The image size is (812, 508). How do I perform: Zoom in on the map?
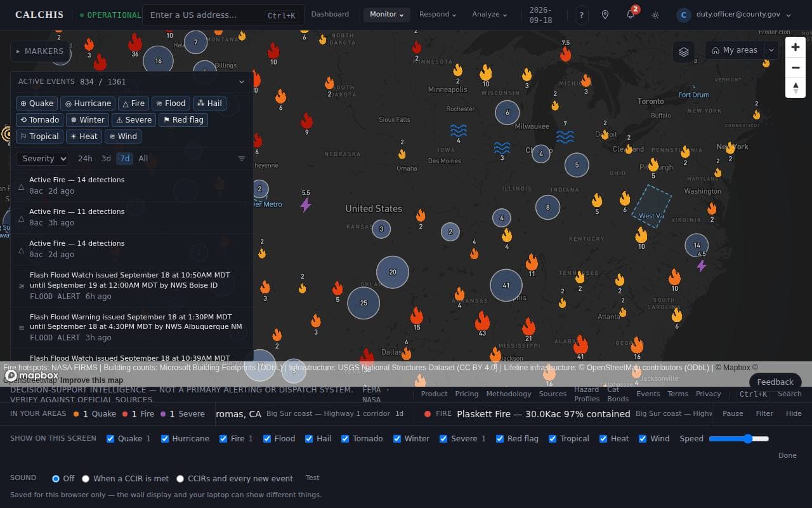(796, 47)
